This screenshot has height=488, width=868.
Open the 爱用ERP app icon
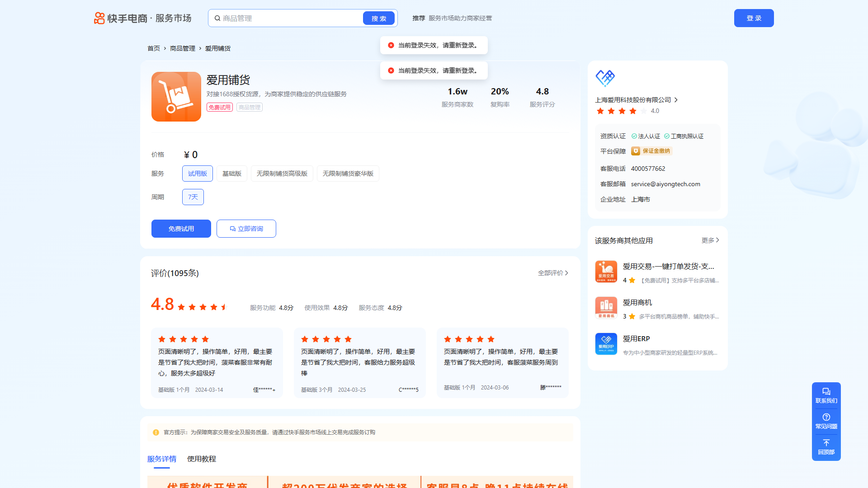(606, 344)
